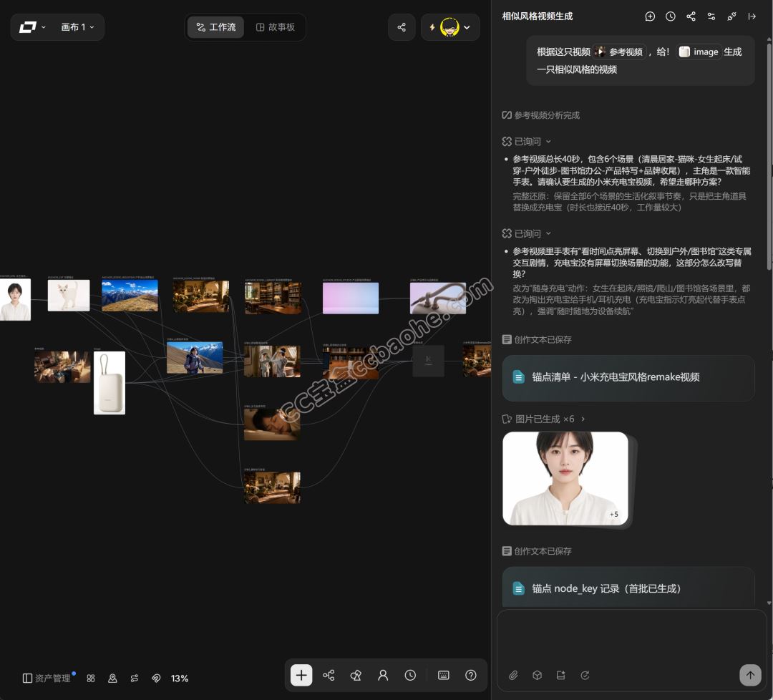The image size is (773, 700).
Task: Open the generated portrait image stack
Action: click(567, 479)
